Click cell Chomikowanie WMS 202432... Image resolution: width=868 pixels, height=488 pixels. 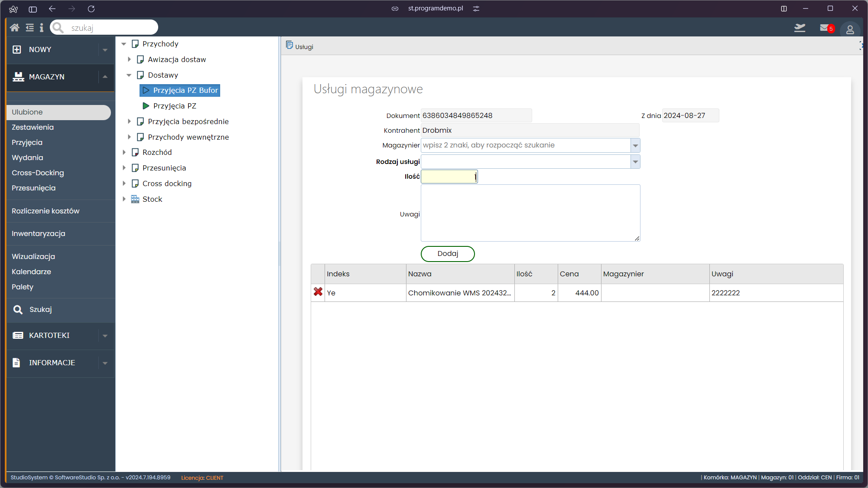coord(460,293)
